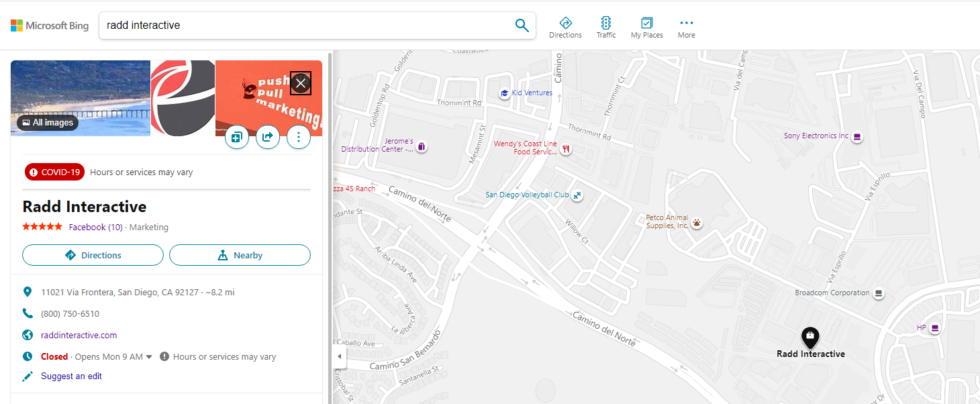Click Suggest an edit link
The height and width of the screenshot is (404, 980).
tap(72, 376)
